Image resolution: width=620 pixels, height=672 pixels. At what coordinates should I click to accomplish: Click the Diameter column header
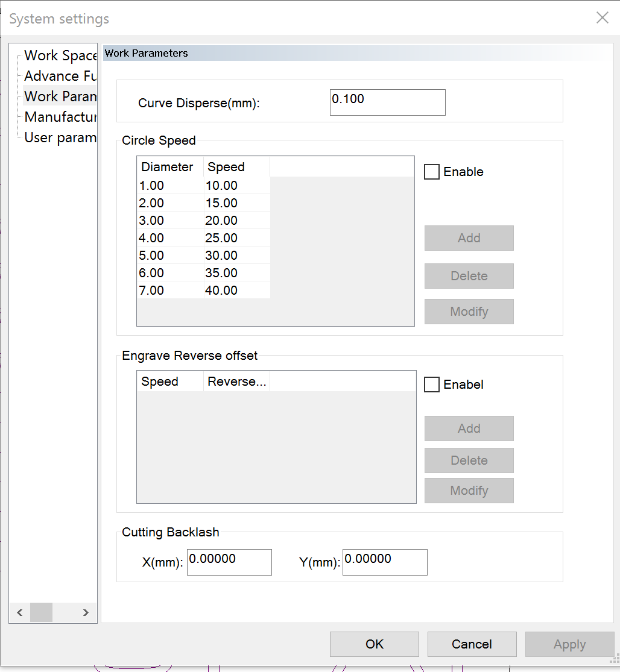[169, 167]
